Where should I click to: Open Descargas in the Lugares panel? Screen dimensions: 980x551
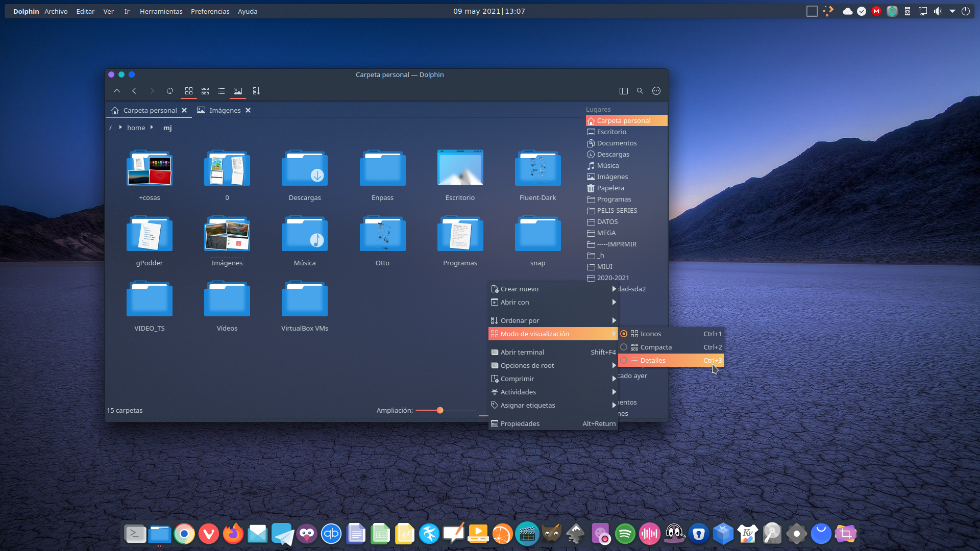(613, 154)
